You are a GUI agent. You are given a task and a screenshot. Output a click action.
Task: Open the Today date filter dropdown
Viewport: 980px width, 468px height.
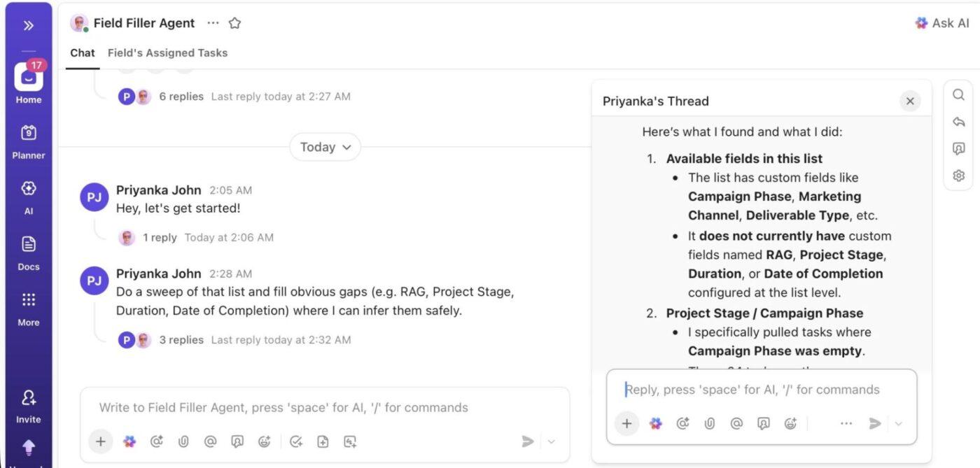click(325, 147)
